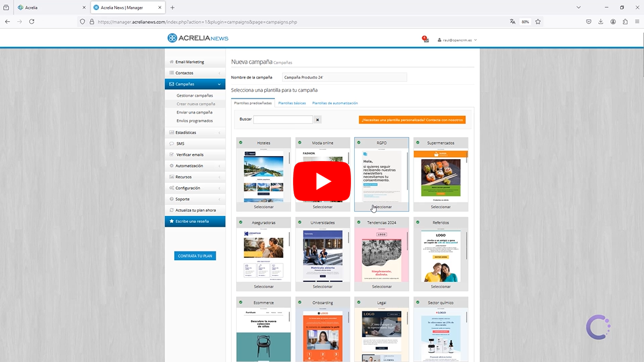This screenshot has width=644, height=362.
Task: Open the Onboarding template thumbnail
Action: (322, 335)
